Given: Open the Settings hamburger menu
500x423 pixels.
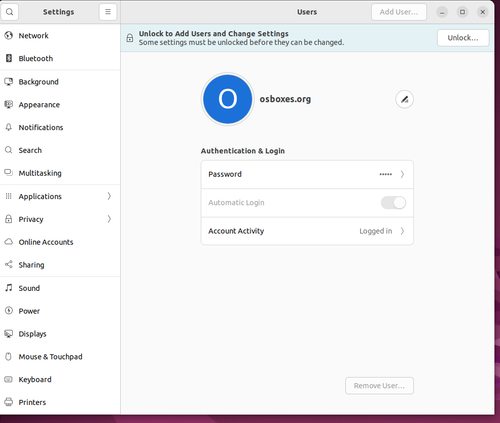Looking at the screenshot, I should 108,12.
